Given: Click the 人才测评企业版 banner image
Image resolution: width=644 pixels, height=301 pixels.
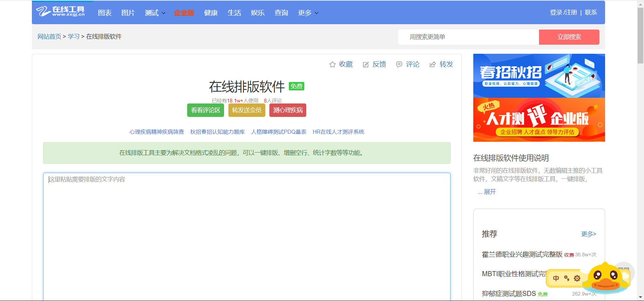Looking at the screenshot, I should coord(539,120).
